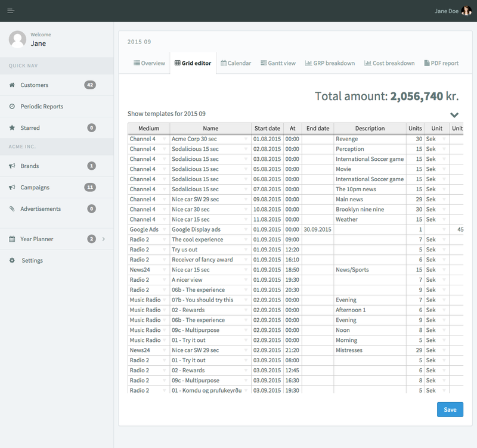This screenshot has width=477, height=448.
Task: Click the Calendar tab icon
Action: [x=224, y=63]
